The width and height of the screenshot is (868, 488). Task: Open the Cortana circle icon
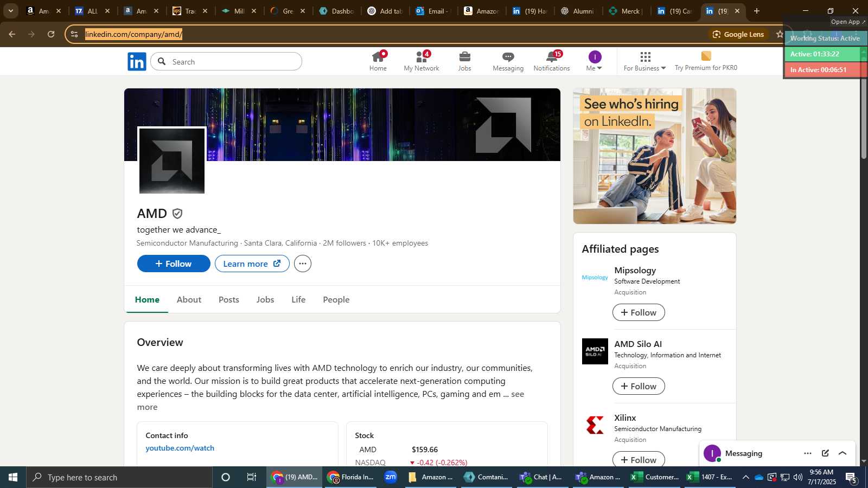226,477
